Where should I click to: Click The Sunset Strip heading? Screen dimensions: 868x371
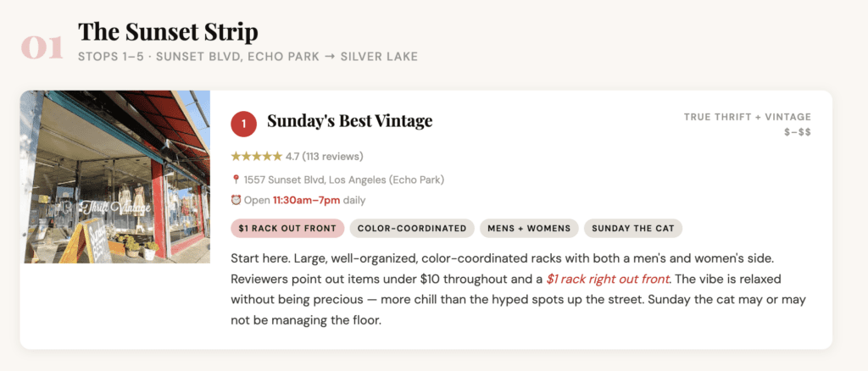(168, 32)
